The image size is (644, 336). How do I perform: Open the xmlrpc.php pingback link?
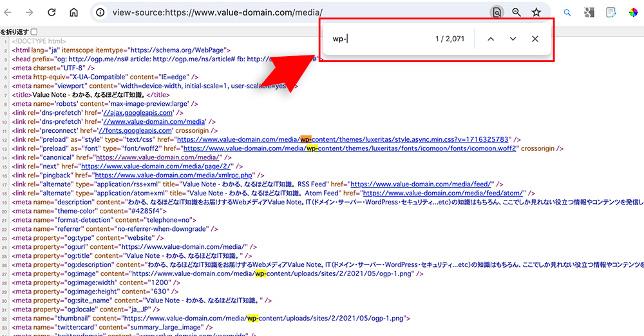pos(174,175)
